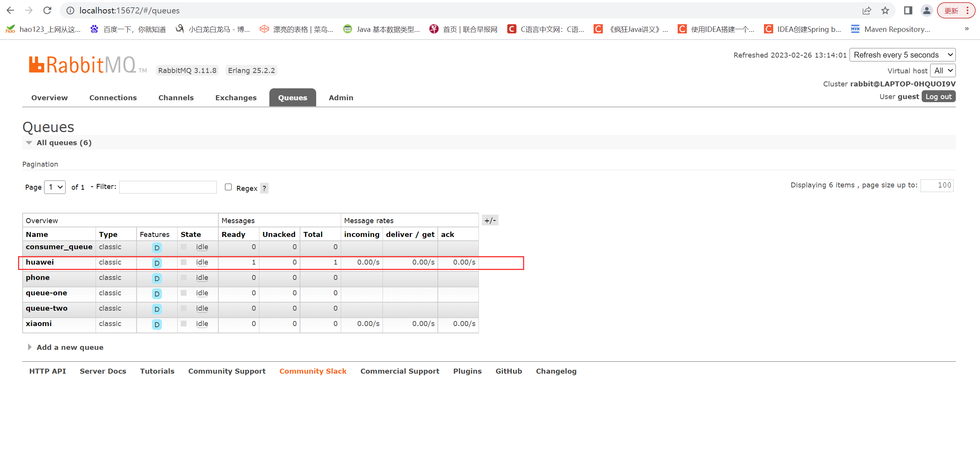Open the Virtual host dropdown

(942, 71)
